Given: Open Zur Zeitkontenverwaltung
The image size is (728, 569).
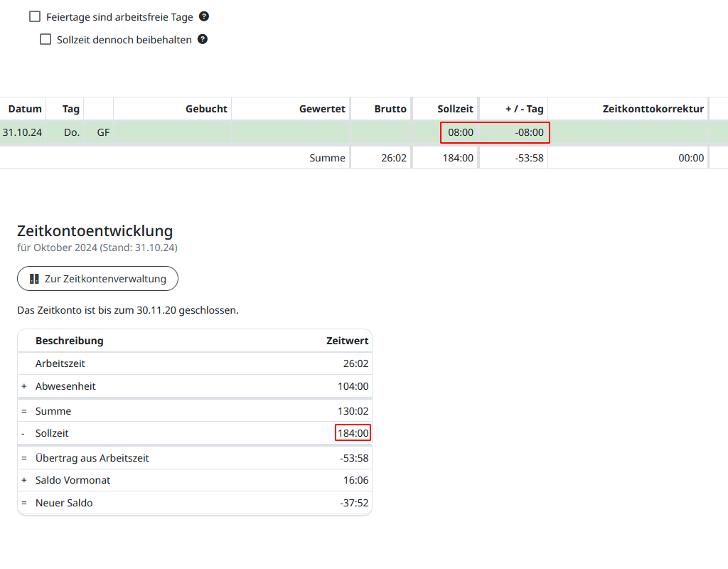Looking at the screenshot, I should pos(97,279).
